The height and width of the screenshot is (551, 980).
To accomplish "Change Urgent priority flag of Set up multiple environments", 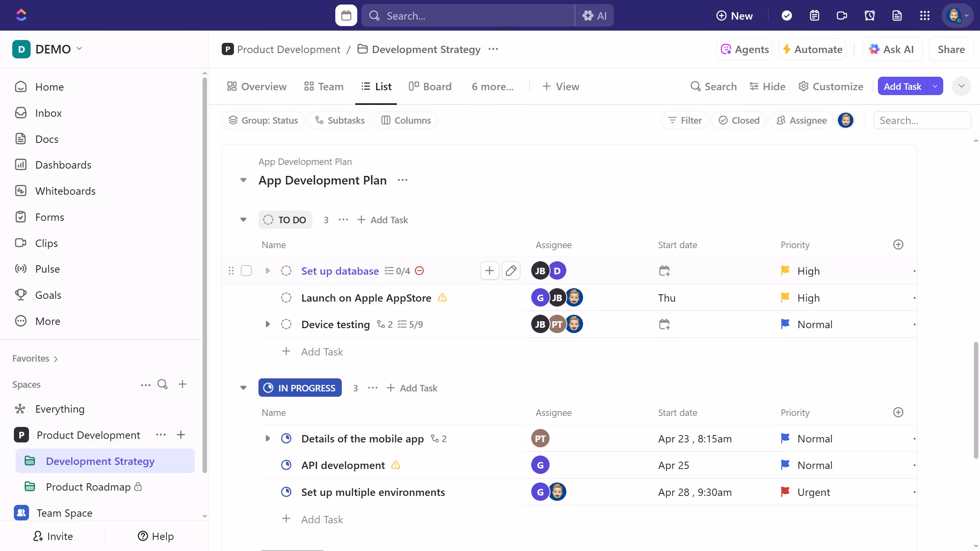I will [x=785, y=492].
